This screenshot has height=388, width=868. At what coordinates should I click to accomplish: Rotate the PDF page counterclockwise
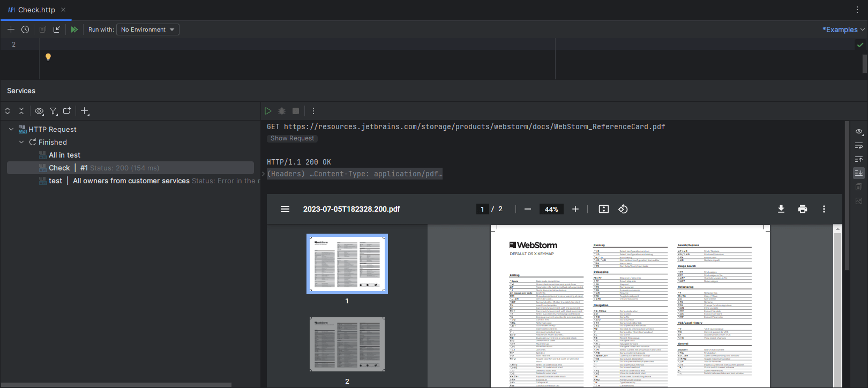point(623,209)
